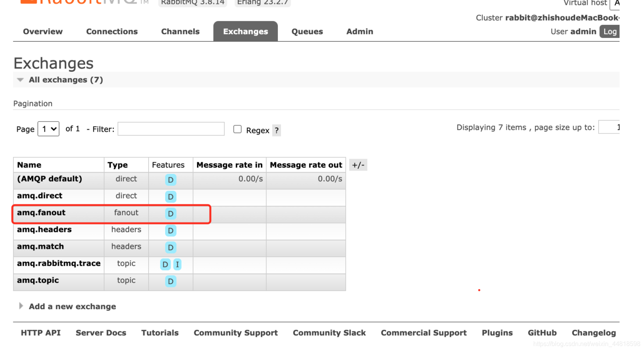Click the I badge for amq.rabbitmq.trace
Viewport: 644px width, 351px height.
point(177,265)
